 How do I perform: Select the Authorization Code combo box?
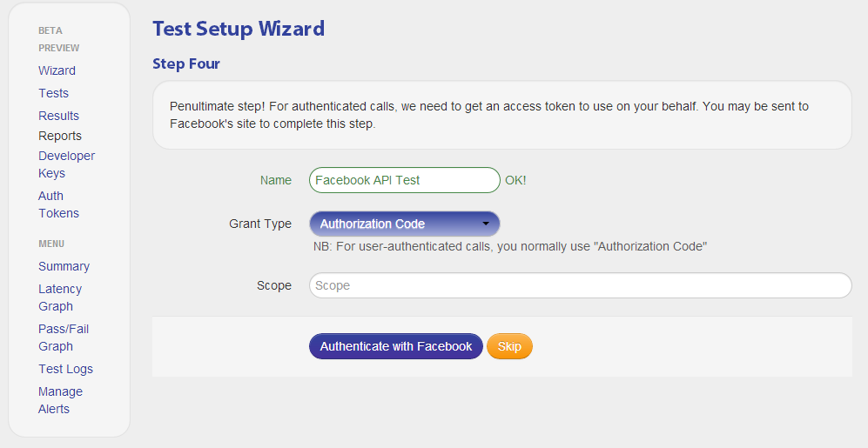[405, 224]
